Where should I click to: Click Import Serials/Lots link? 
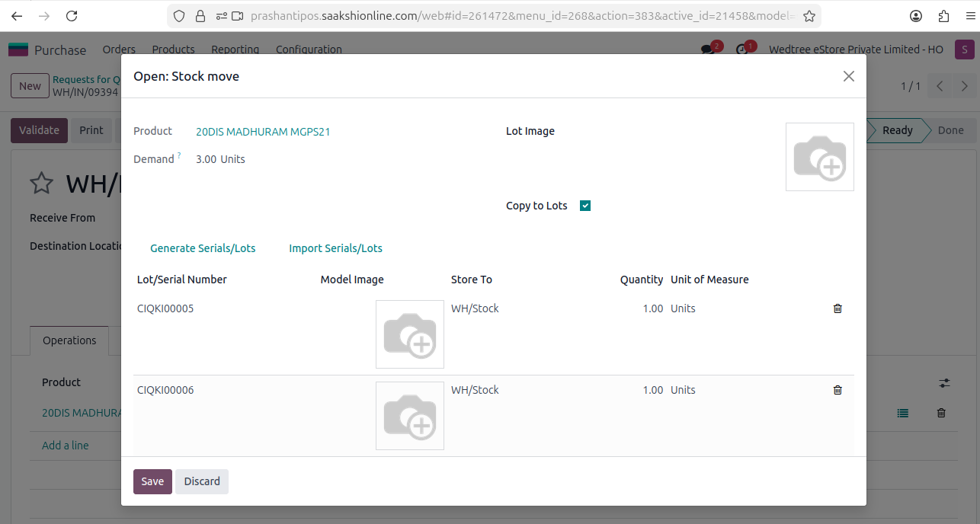pos(335,248)
